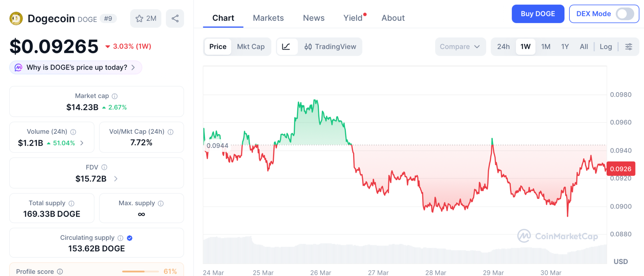The width and height of the screenshot is (644, 276).
Task: Open "Why is DOGE's price up today?"
Action: [x=76, y=67]
